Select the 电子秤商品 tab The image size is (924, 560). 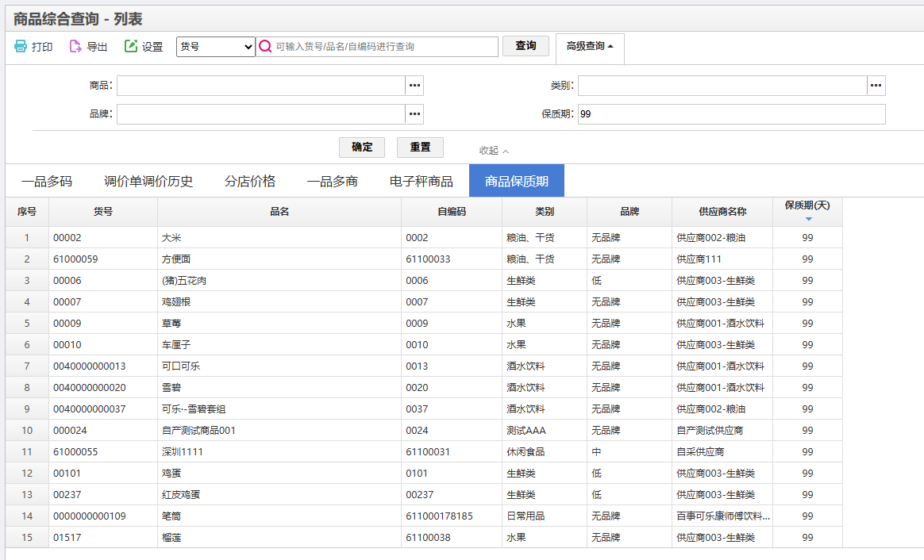(x=422, y=182)
